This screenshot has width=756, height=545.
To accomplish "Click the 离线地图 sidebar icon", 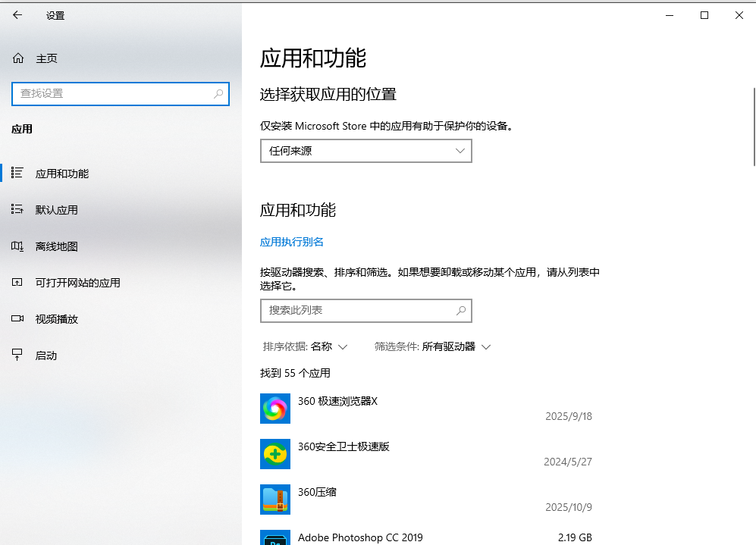I will [x=17, y=246].
